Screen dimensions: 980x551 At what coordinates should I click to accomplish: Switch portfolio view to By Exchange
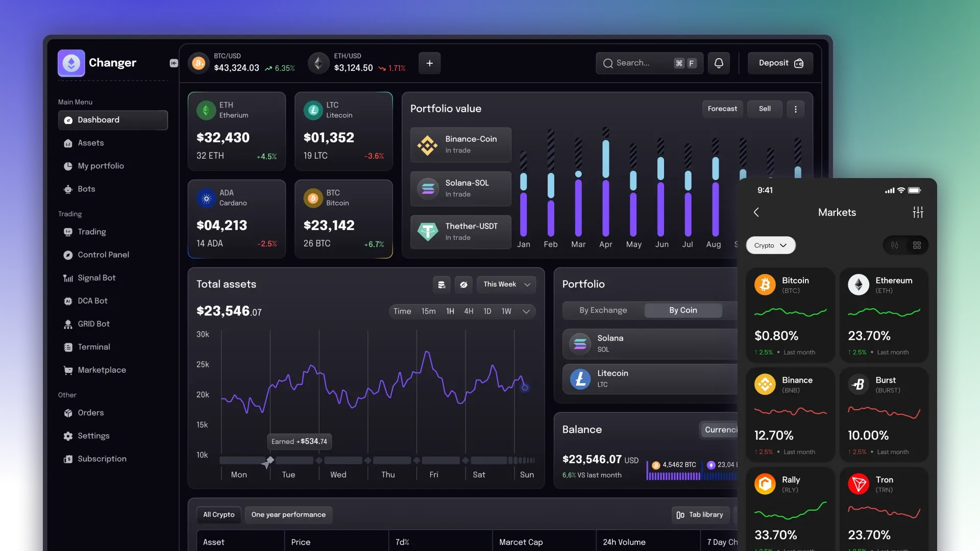(x=603, y=310)
